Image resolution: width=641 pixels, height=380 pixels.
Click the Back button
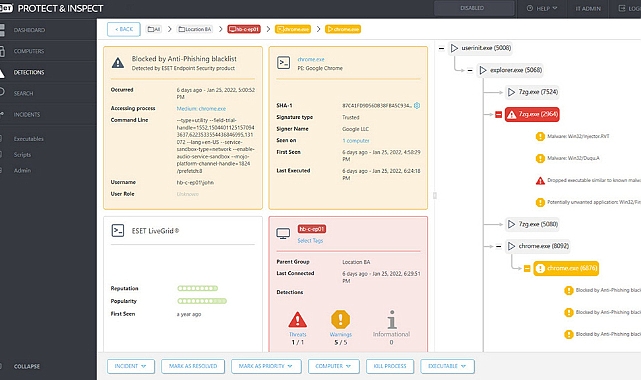[x=124, y=29]
